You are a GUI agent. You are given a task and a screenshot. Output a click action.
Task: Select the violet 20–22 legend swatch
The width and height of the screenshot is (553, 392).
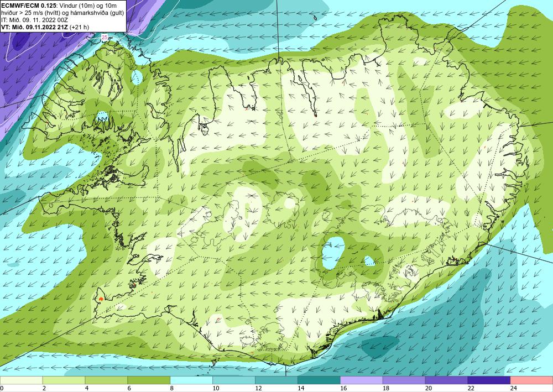pyautogui.click(x=446, y=380)
